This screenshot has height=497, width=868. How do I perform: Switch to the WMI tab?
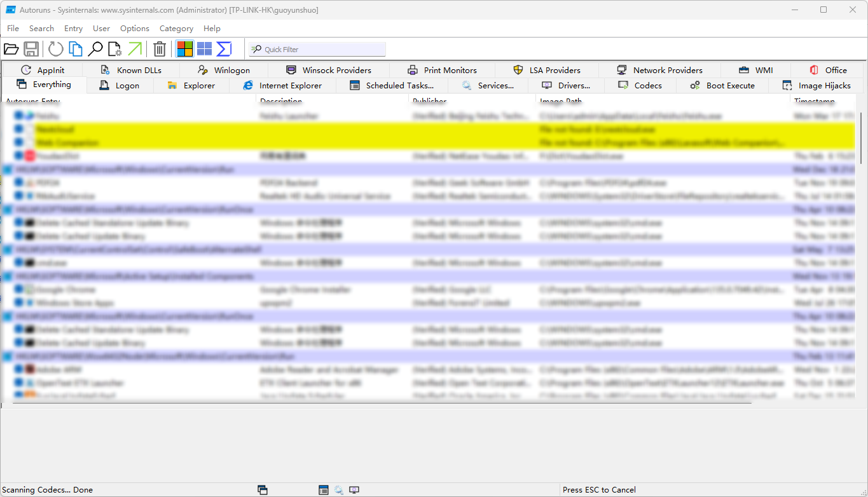tap(756, 70)
